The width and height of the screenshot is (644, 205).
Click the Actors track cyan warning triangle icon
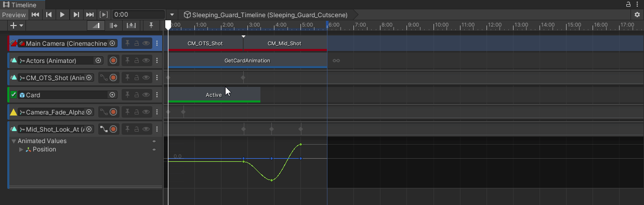[14, 61]
